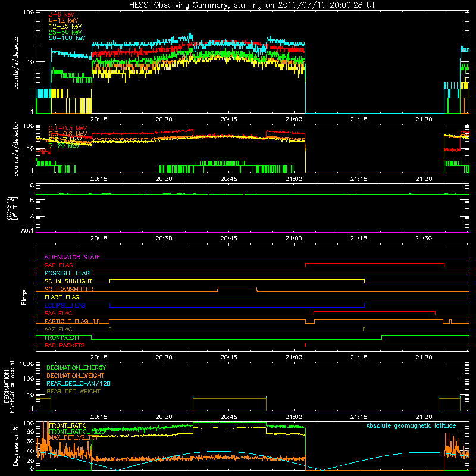Click the REAR_DEC_CHAN/128 legend label
Viewport: 476px width, 476px height.
[x=79, y=383]
